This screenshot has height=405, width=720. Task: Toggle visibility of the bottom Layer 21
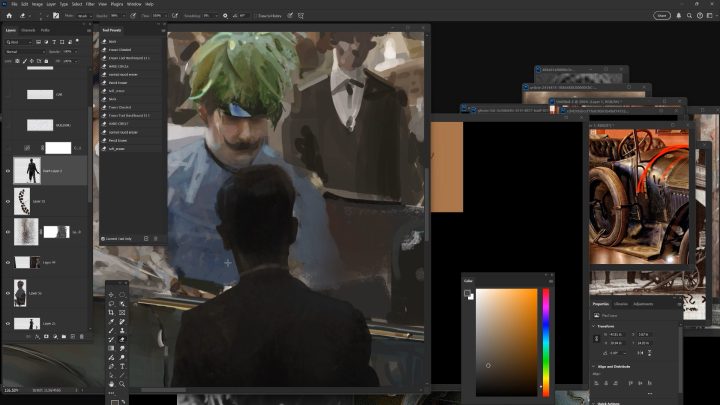pyautogui.click(x=8, y=324)
